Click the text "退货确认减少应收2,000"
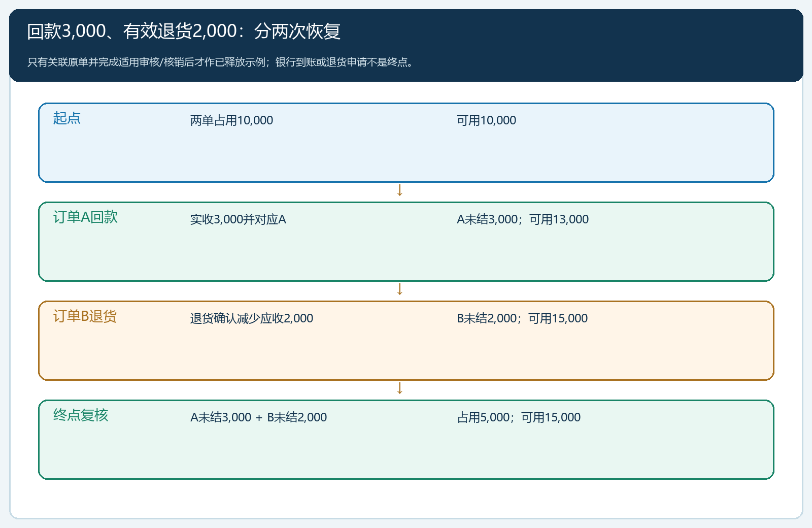 (x=252, y=318)
